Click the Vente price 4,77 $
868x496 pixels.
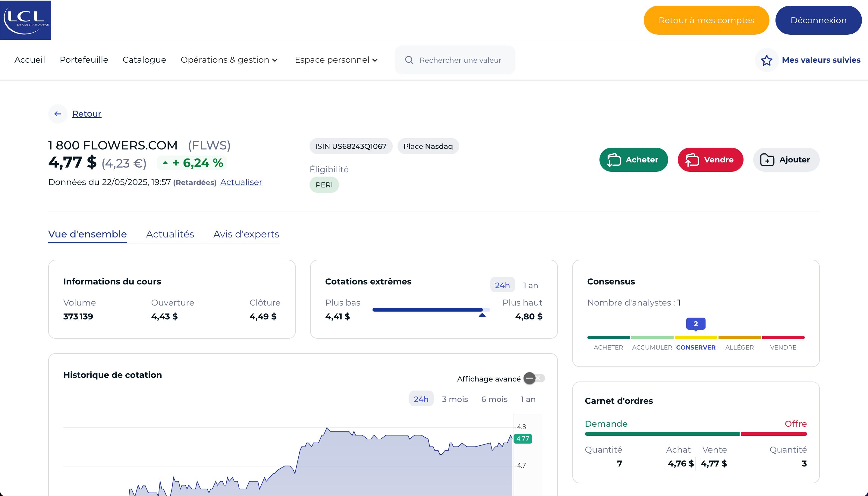[714, 464]
